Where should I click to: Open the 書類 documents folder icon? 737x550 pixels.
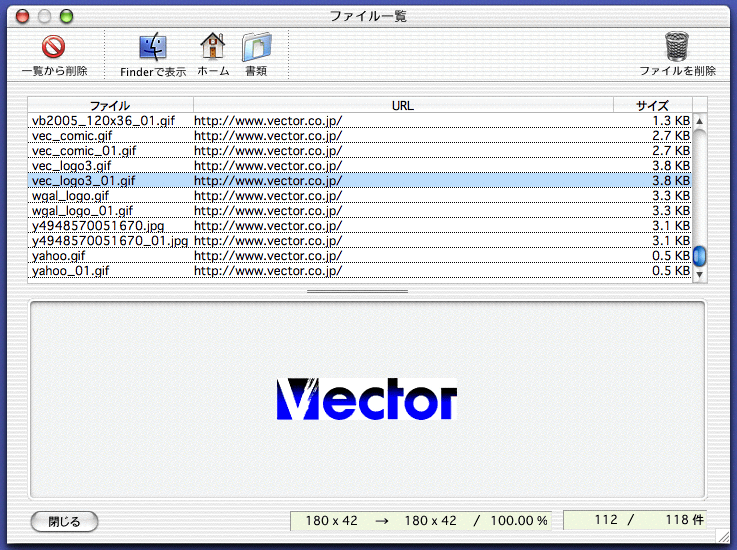click(x=256, y=47)
